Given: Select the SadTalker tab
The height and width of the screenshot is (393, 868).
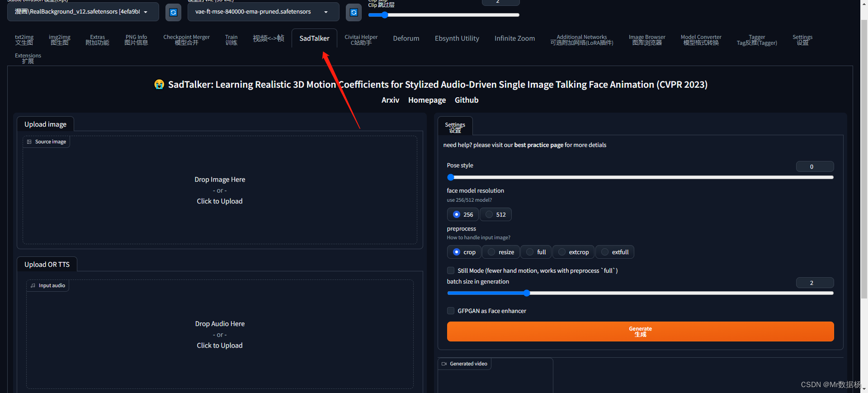Looking at the screenshot, I should point(315,38).
